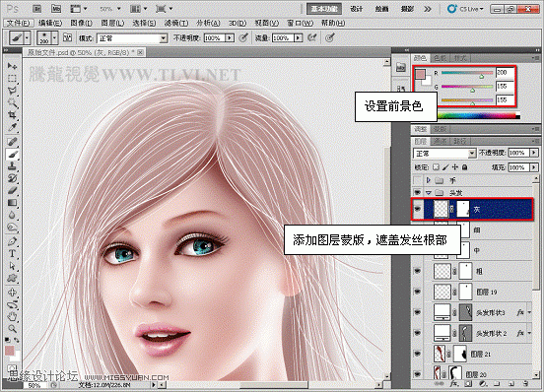The width and height of the screenshot is (544, 392).
Task: Select the Crop tool
Action: (13, 115)
